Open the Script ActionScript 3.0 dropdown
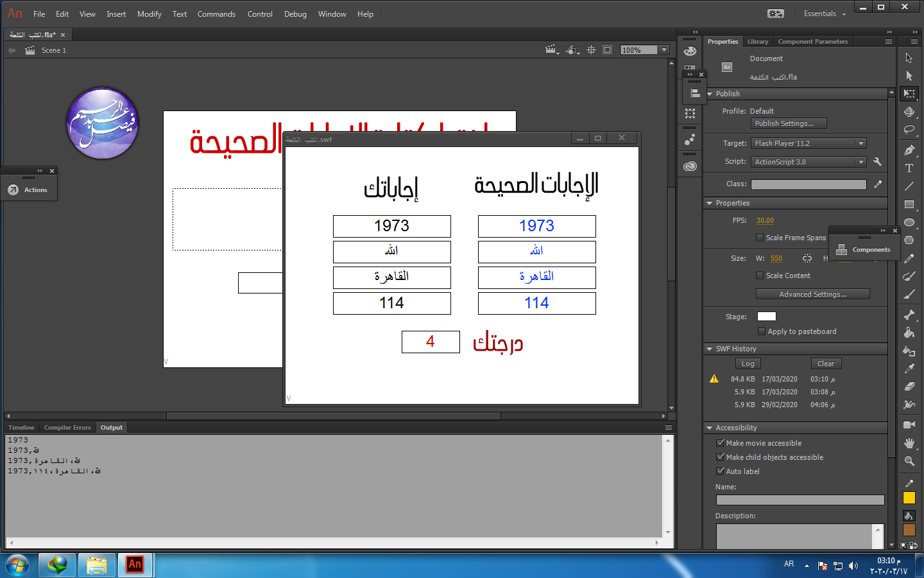This screenshot has height=578, width=924. pos(809,162)
